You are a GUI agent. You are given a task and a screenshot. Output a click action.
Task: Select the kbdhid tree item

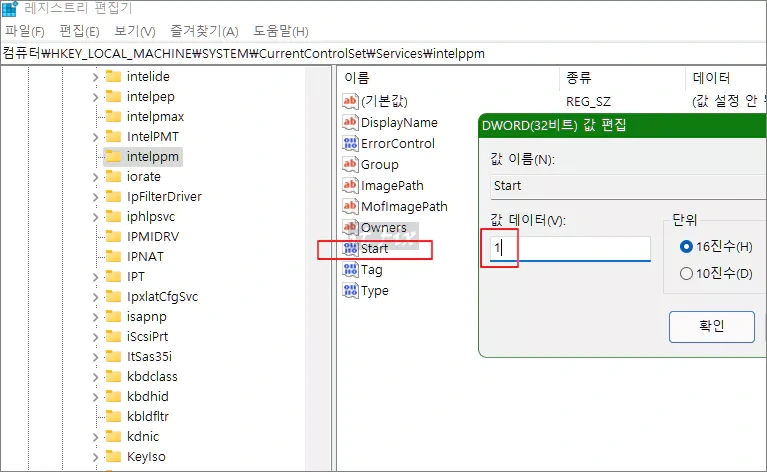148,397
